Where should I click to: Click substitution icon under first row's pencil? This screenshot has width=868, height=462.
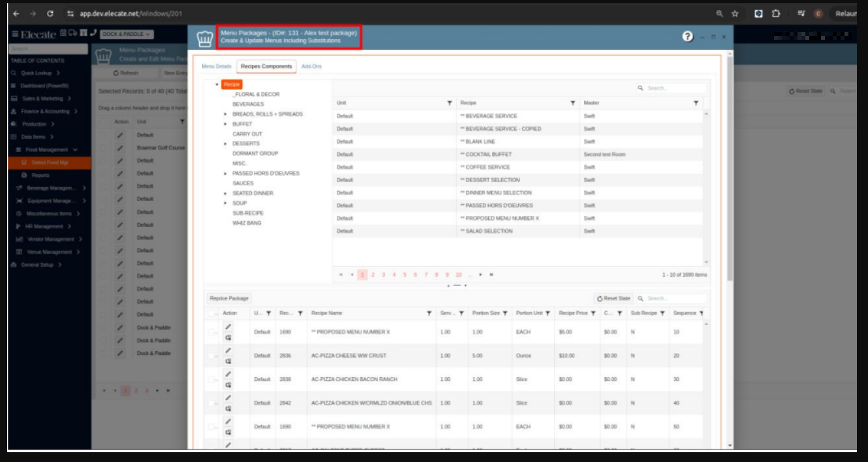coord(228,338)
